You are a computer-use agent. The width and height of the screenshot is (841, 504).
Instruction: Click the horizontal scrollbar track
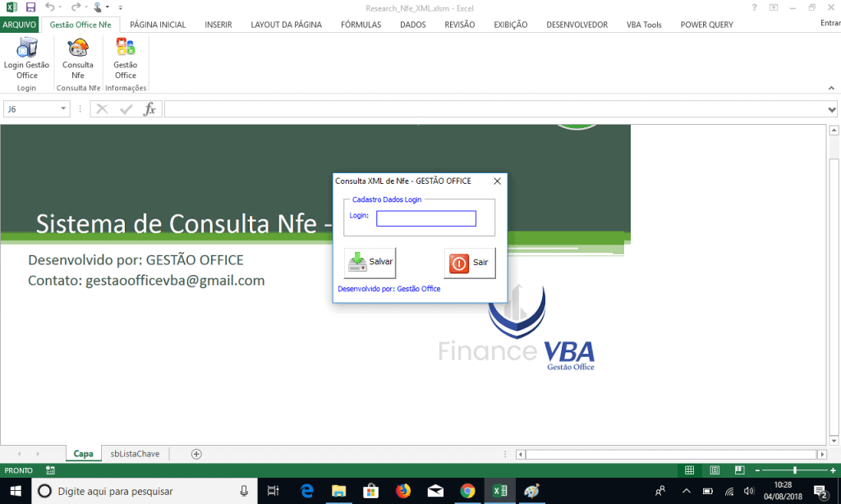tap(671, 454)
